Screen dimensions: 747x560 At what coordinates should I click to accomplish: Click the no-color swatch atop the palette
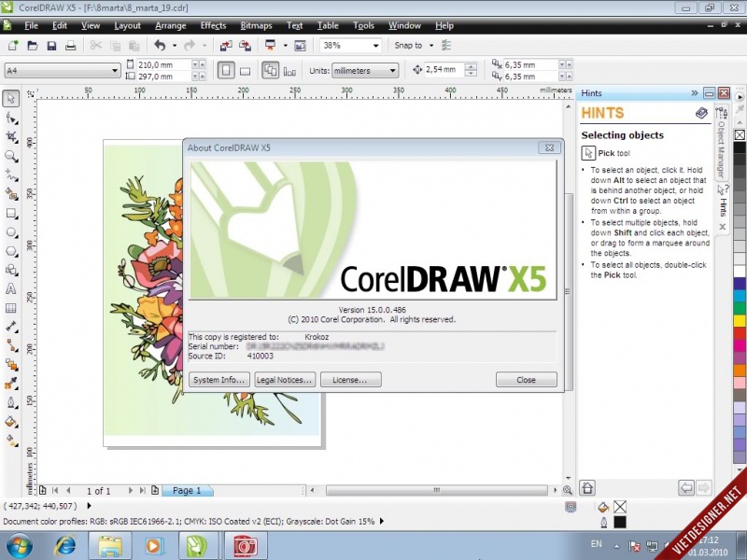click(740, 135)
